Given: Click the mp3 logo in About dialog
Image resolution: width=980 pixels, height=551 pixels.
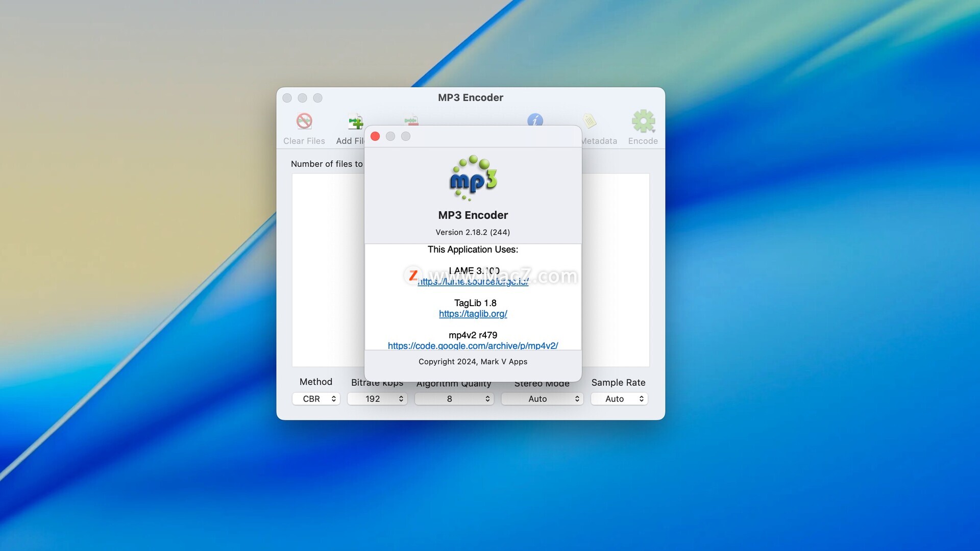Looking at the screenshot, I should coord(473,178).
